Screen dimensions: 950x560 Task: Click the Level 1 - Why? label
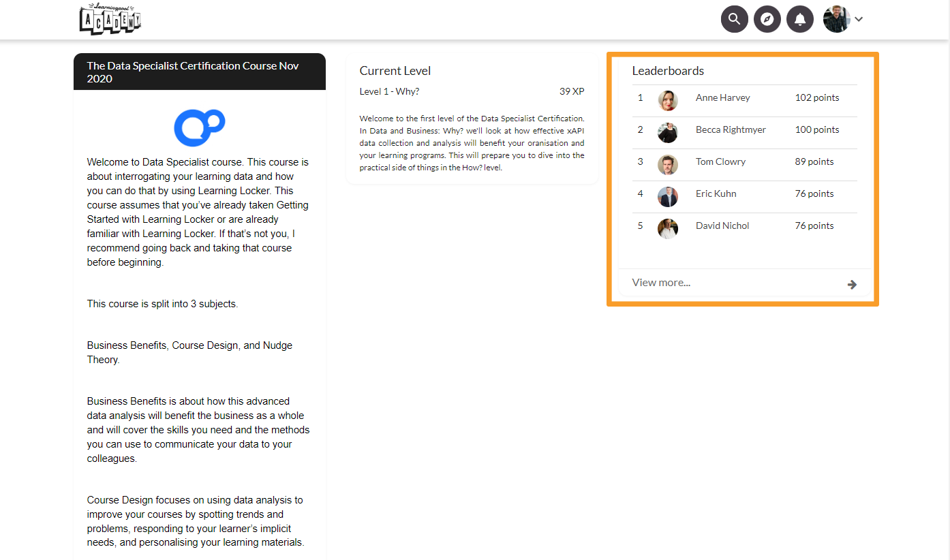(x=389, y=92)
